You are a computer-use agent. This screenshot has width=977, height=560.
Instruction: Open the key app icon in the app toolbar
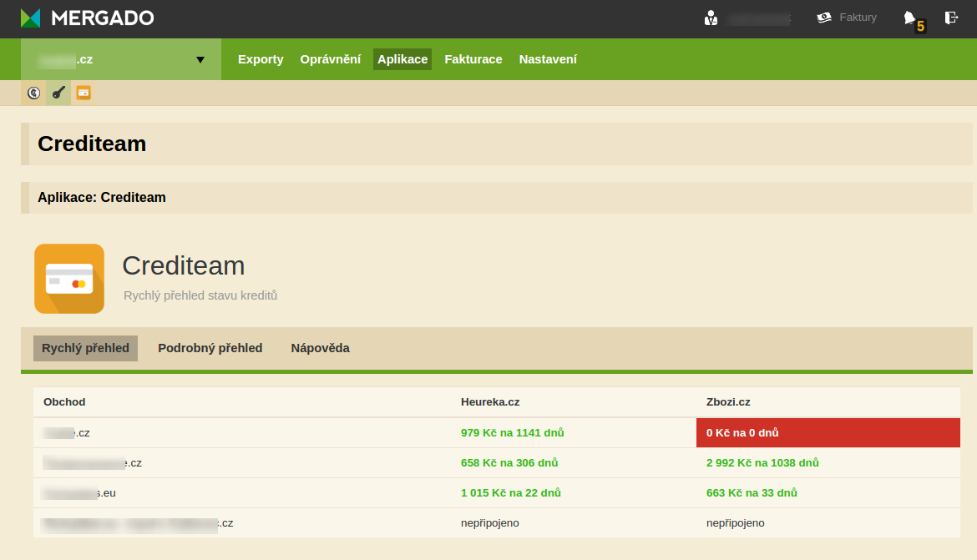(x=58, y=93)
